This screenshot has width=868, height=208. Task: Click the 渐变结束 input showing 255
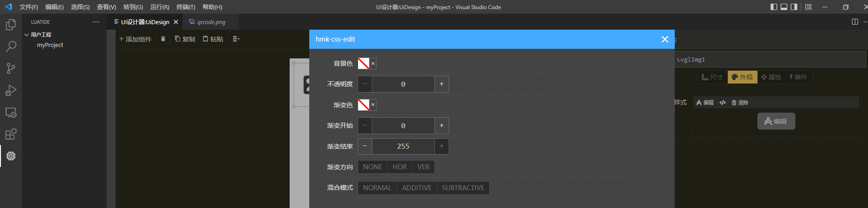[x=403, y=146]
